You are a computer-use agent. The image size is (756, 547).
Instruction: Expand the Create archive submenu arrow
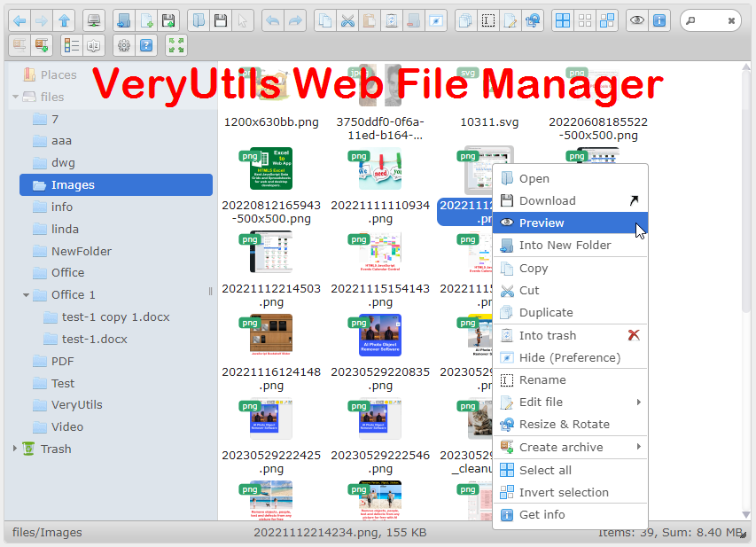tap(639, 447)
